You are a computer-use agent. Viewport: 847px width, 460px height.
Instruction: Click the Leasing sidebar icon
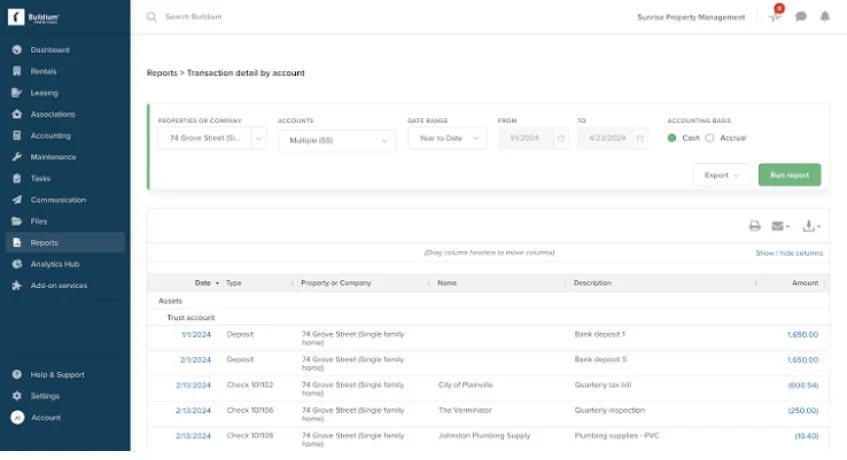click(x=17, y=93)
